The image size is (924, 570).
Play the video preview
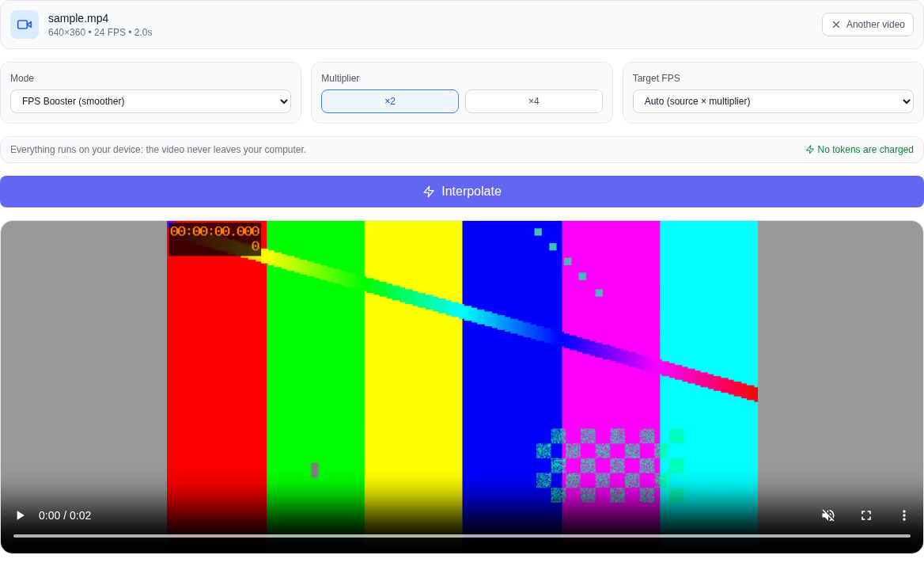click(20, 515)
